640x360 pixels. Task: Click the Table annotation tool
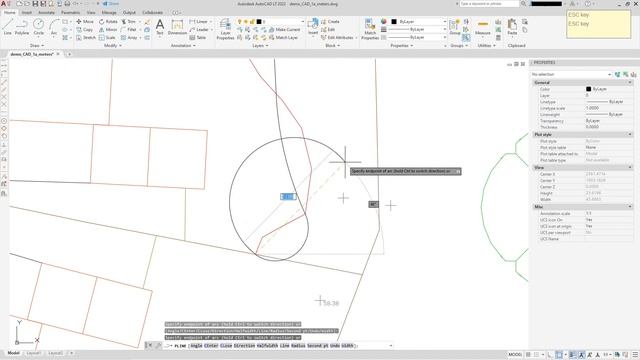coord(198,38)
